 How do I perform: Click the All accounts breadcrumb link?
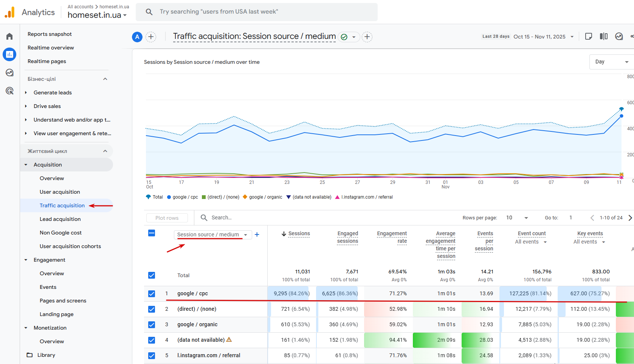(x=81, y=7)
